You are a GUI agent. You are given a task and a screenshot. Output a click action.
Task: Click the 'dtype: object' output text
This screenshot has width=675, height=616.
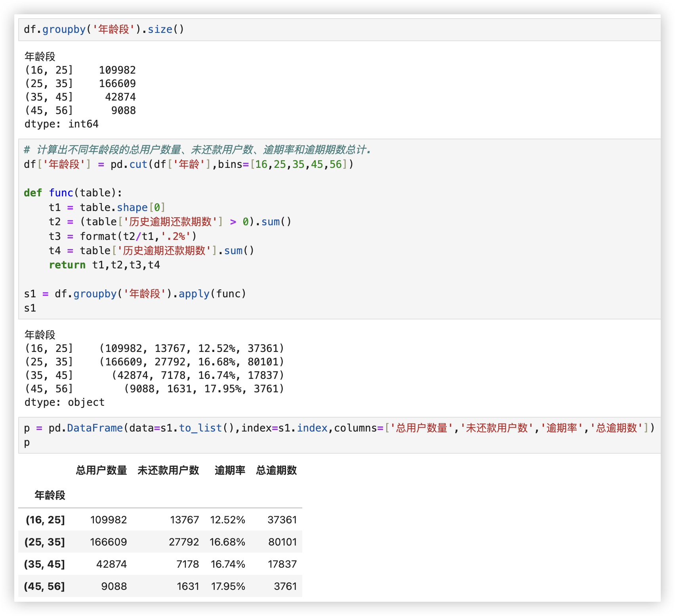(65, 402)
